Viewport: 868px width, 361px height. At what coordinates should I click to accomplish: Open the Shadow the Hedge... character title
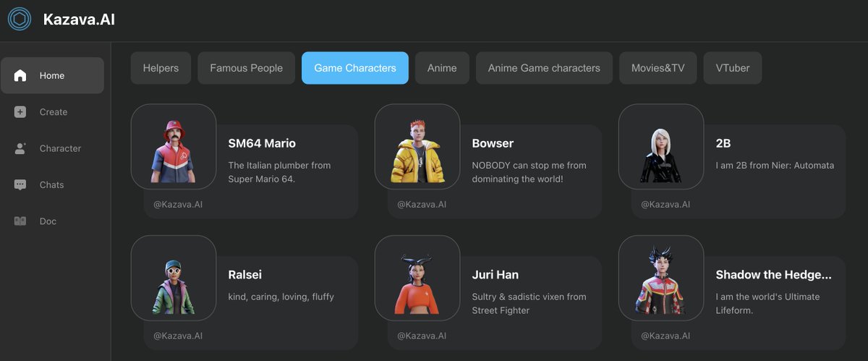click(x=773, y=274)
